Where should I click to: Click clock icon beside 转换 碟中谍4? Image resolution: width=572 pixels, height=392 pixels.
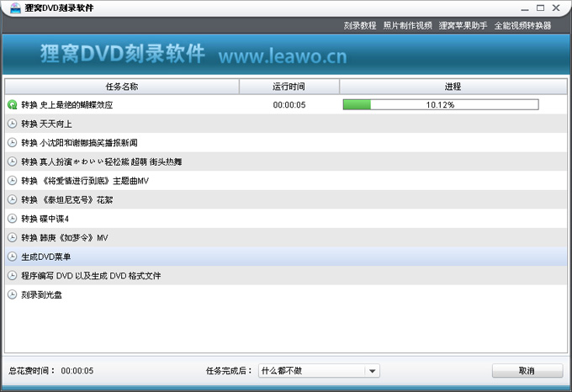pos(12,219)
